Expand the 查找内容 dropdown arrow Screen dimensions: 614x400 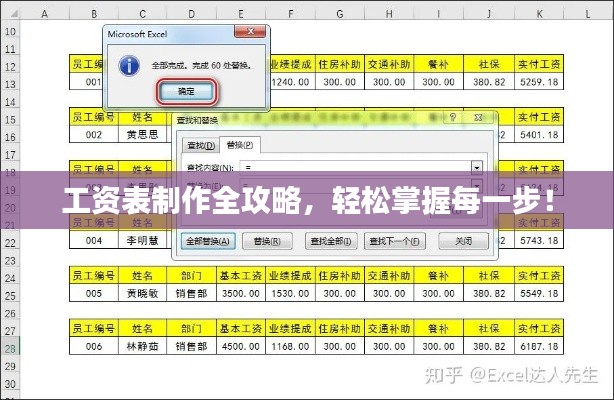point(476,168)
